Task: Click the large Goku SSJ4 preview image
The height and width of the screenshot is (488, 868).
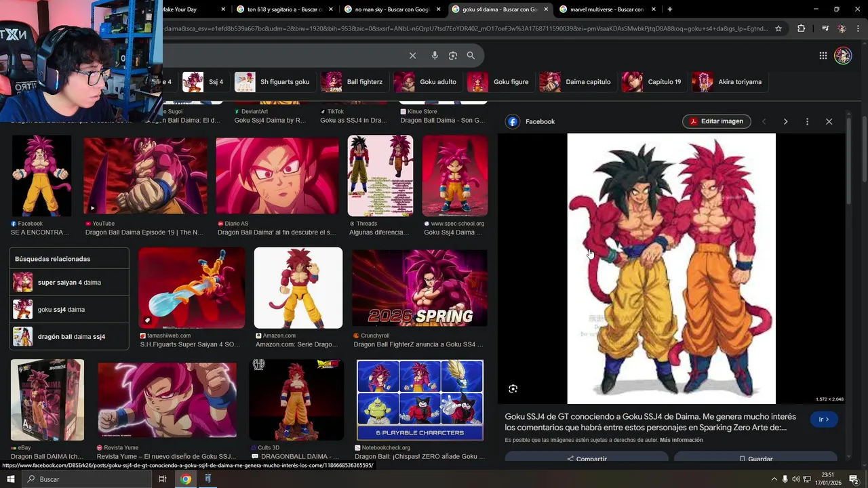Action: point(671,268)
